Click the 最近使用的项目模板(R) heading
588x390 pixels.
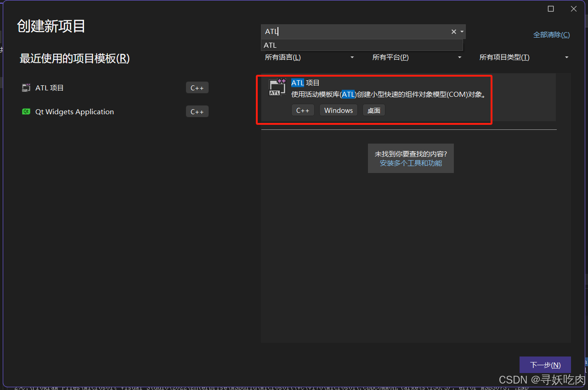click(75, 58)
